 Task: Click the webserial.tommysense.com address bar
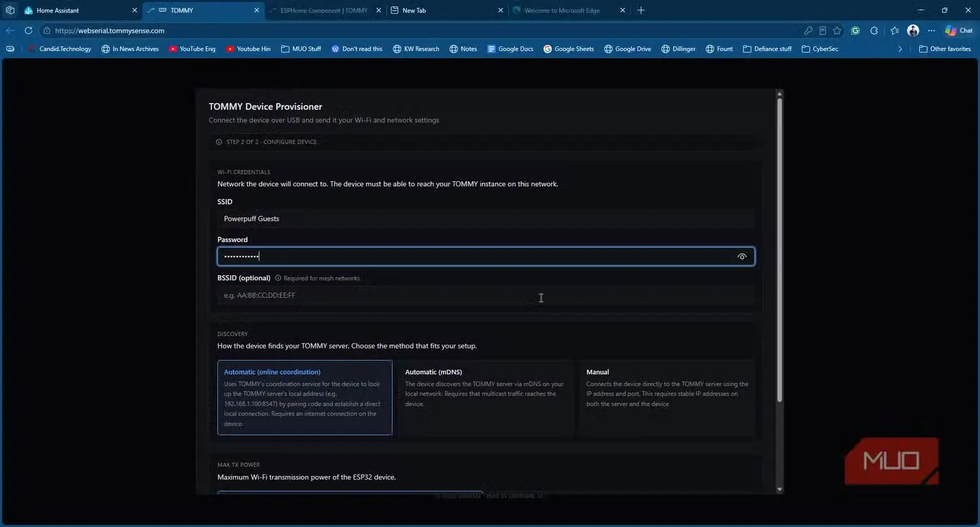pyautogui.click(x=418, y=31)
